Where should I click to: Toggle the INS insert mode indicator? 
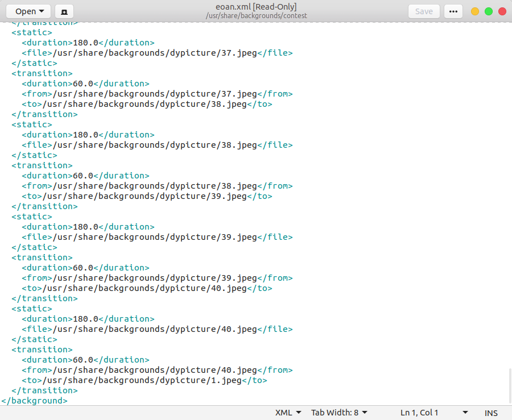click(491, 413)
